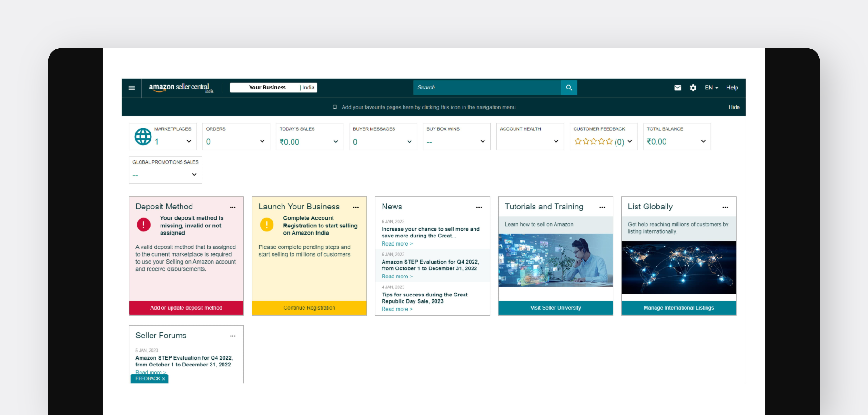868x415 pixels.
Task: Open List Globally card options menu
Action: (x=725, y=207)
